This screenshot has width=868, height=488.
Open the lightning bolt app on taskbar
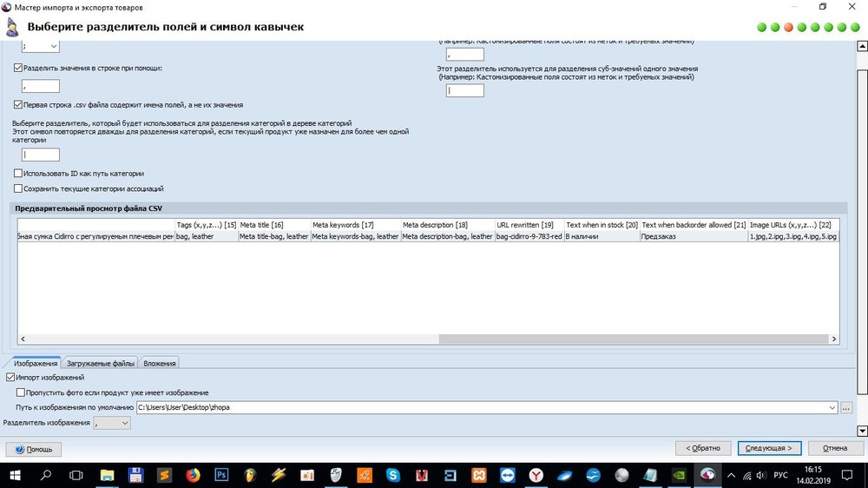(x=279, y=475)
